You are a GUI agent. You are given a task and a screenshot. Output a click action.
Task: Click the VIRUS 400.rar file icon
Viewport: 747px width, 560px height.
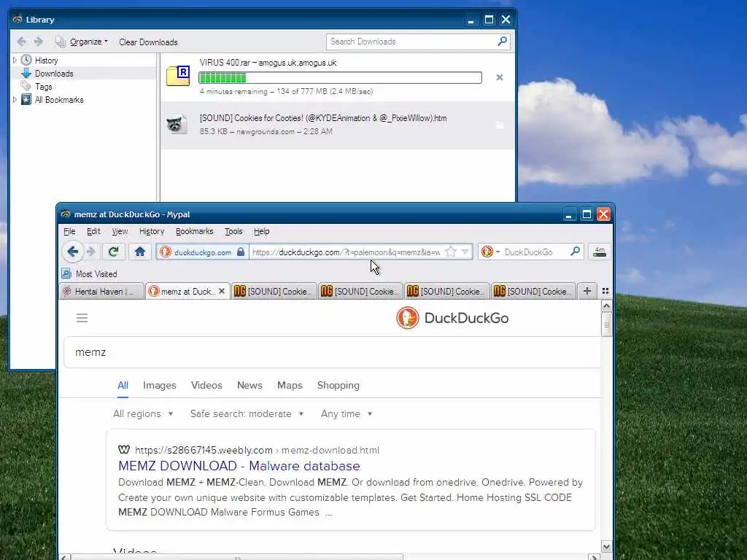178,76
